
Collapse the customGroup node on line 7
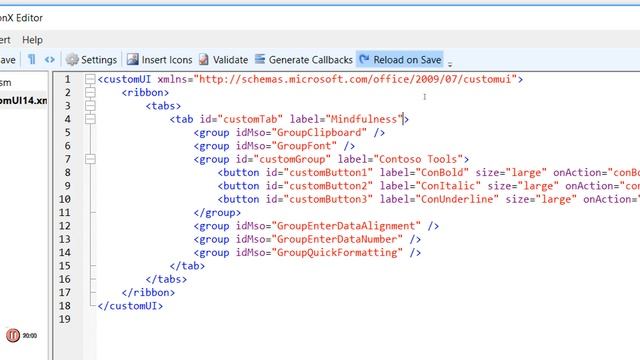click(x=90, y=159)
